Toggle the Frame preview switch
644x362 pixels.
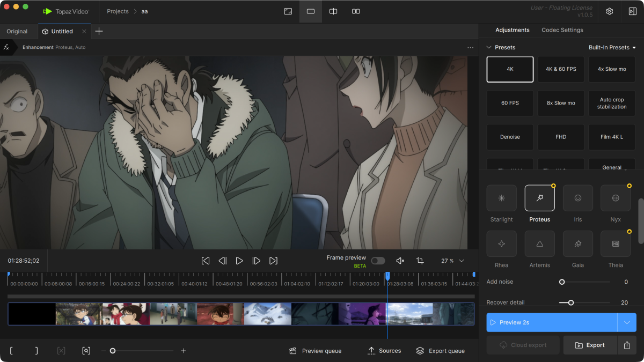tap(378, 261)
